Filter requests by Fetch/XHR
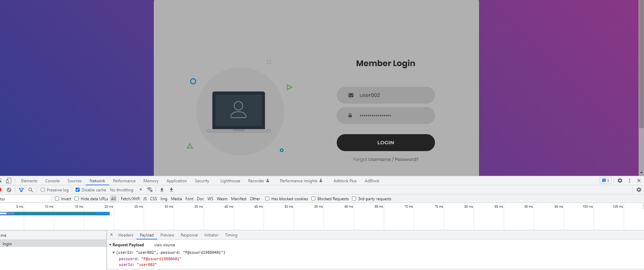This screenshot has width=644, height=270. click(x=130, y=199)
